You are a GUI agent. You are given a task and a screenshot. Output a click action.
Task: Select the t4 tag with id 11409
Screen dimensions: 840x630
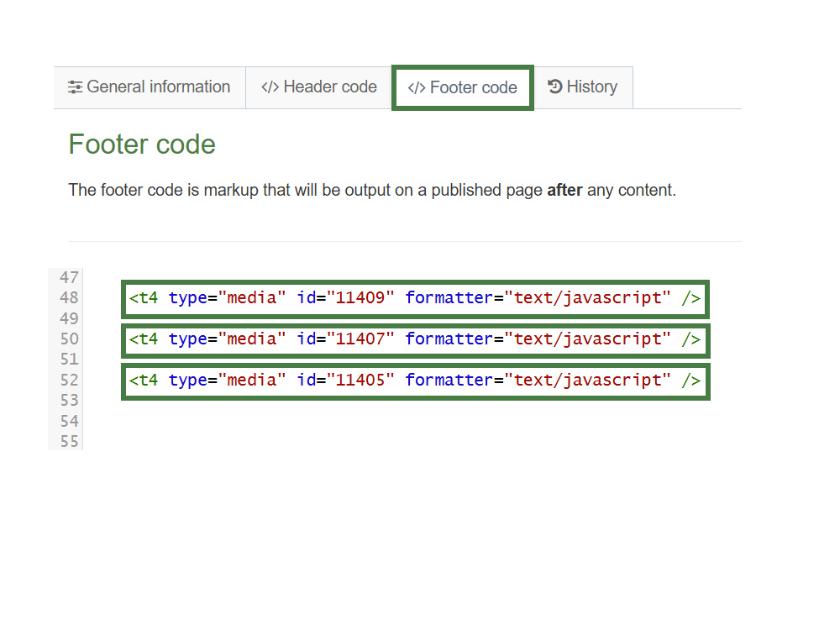point(415,298)
